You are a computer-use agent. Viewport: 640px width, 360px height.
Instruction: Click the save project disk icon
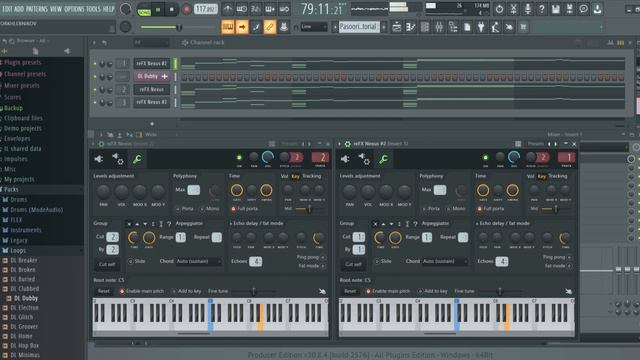point(556,9)
